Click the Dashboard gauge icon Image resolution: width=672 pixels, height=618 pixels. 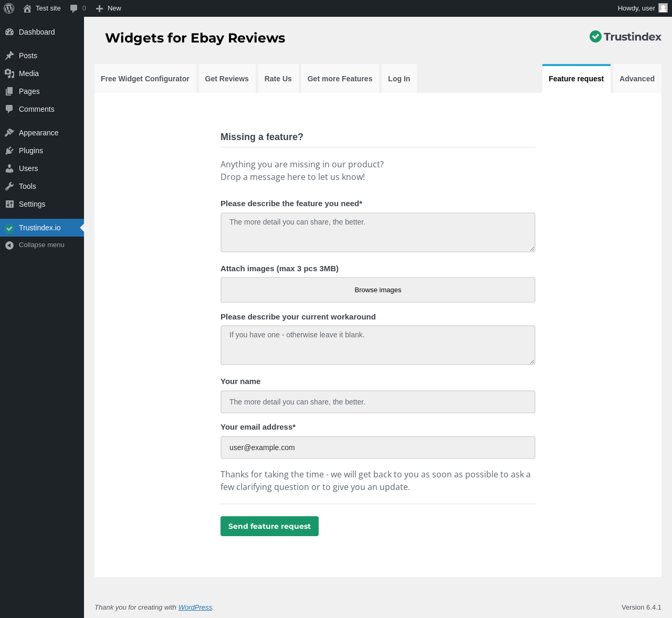[x=9, y=32]
